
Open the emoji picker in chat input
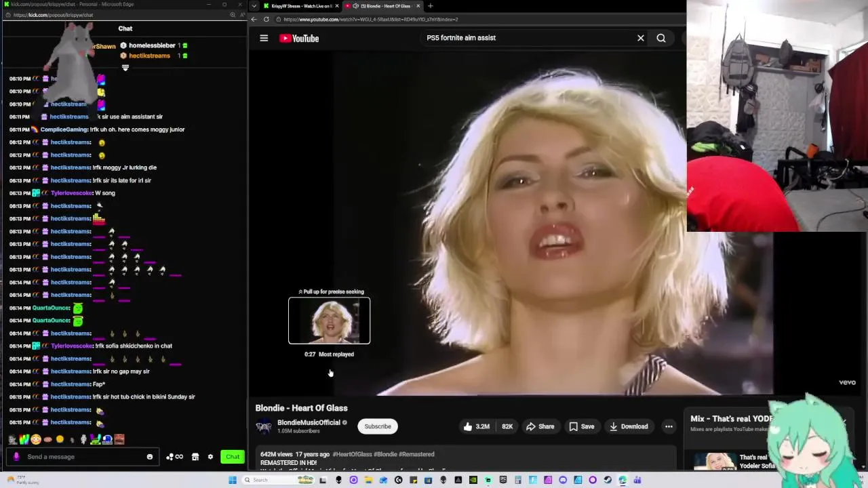click(x=150, y=457)
